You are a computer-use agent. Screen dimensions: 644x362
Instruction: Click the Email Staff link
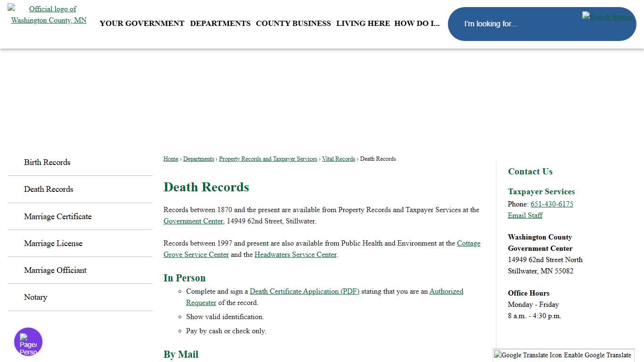click(x=525, y=215)
